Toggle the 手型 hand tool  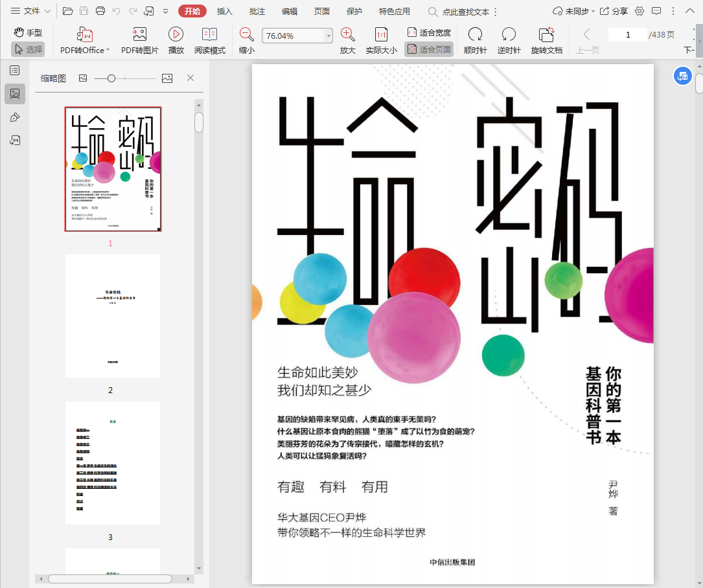(28, 32)
